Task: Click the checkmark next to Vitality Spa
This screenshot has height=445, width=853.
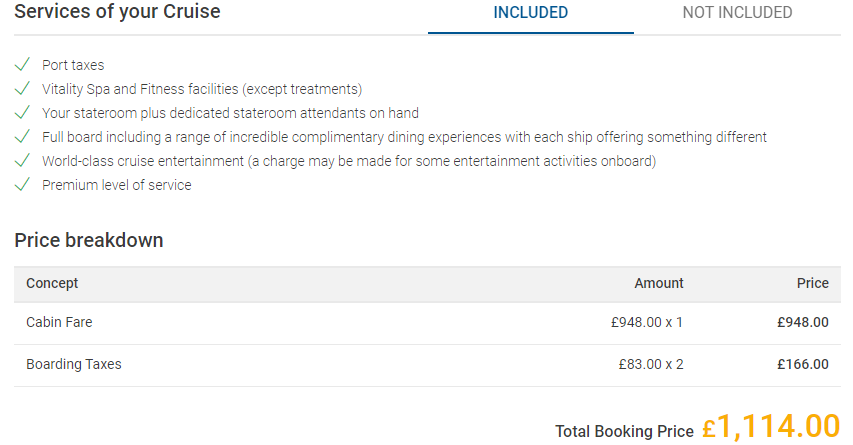Action: tap(22, 89)
